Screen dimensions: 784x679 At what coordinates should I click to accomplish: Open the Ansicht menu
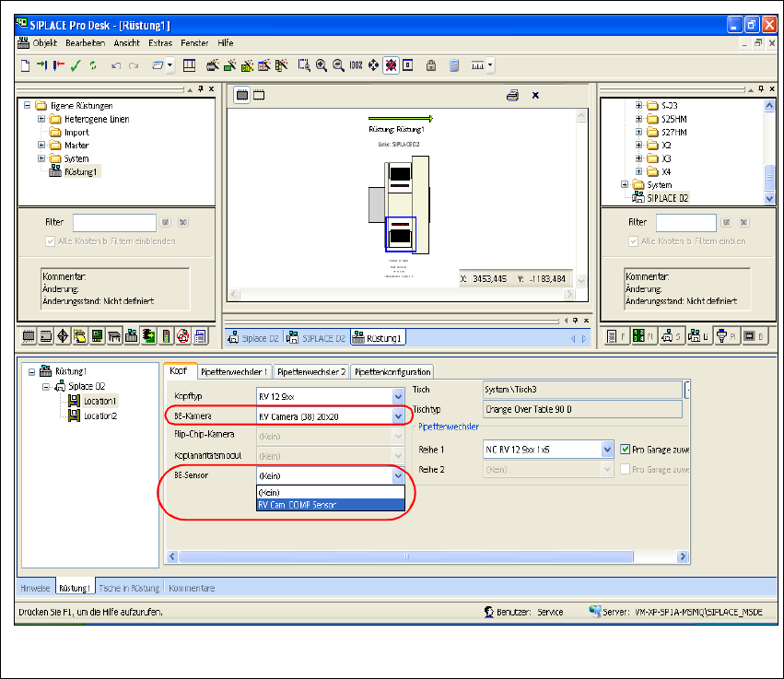point(126,43)
